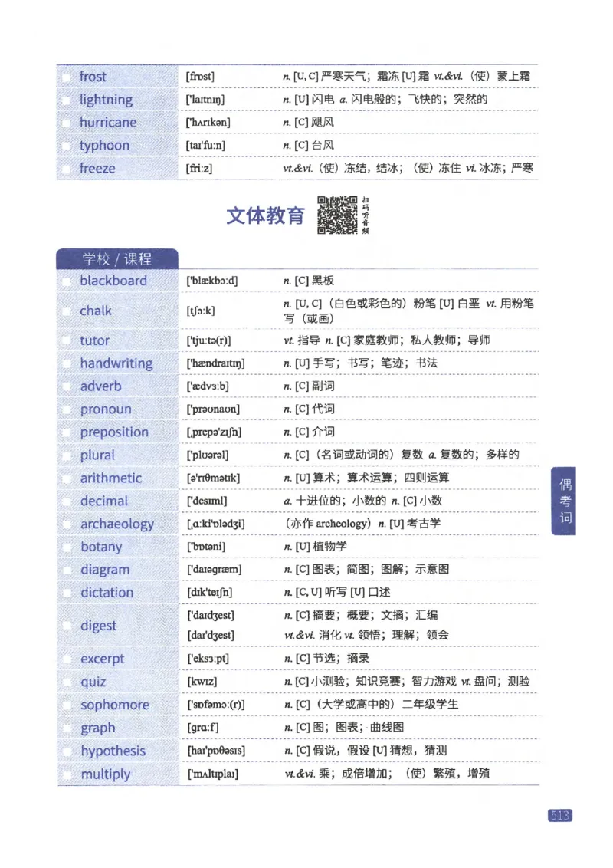This screenshot has height=868, width=613.
Task: Open the 偶考词 sidebar tab
Action: click(x=565, y=499)
